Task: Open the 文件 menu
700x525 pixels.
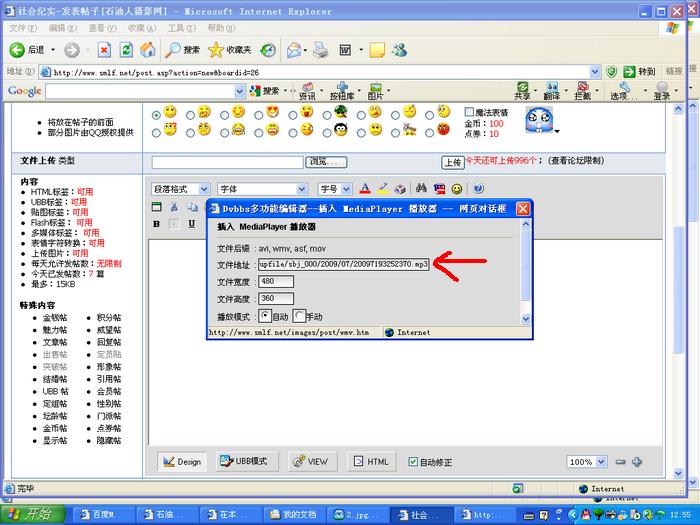Action: click(23, 28)
